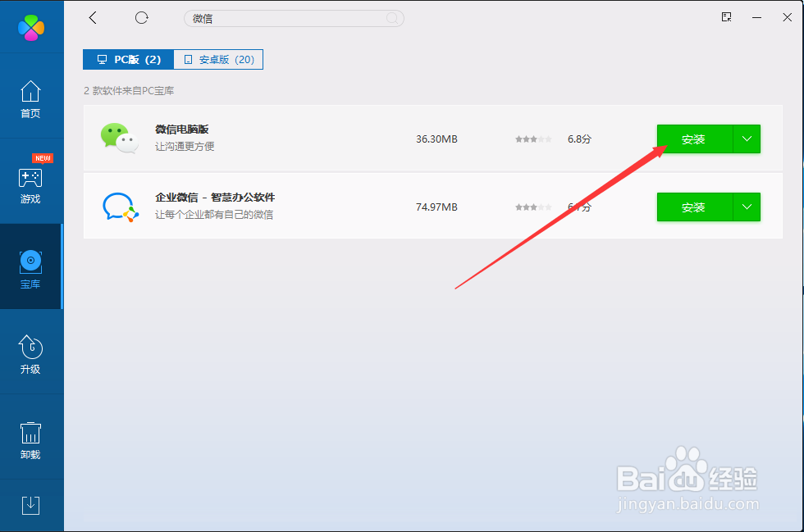Click the star rating of 企业微信
The width and height of the screenshot is (804, 532).
pyautogui.click(x=534, y=207)
